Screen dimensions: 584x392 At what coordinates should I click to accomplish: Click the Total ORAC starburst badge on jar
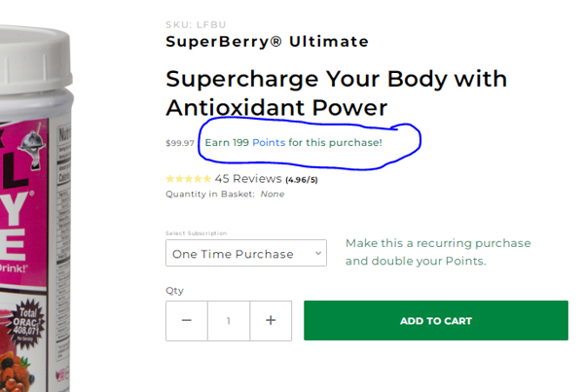click(x=26, y=323)
